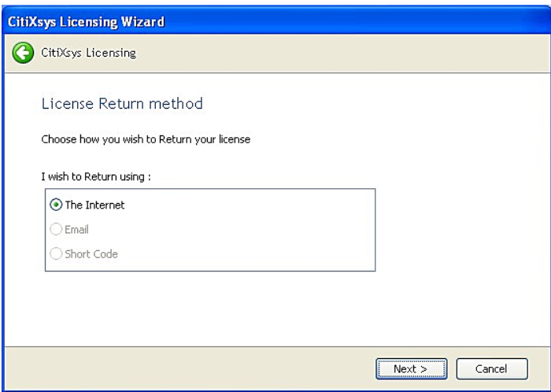Click the blank white area below the options box
The image size is (551, 392).
click(274, 309)
